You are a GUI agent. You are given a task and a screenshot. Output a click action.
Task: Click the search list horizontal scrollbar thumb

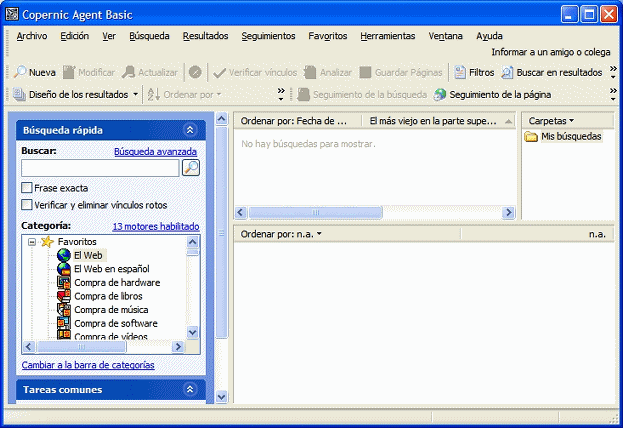click(x=316, y=213)
